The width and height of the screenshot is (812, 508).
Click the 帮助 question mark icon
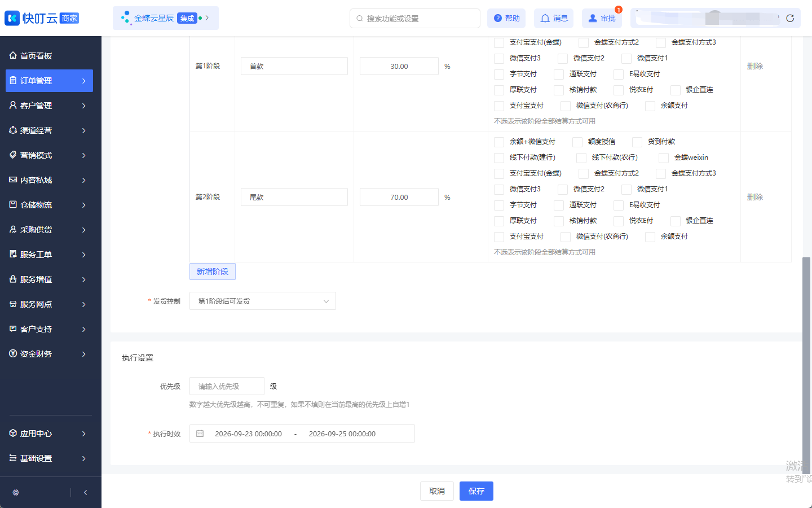pos(498,19)
